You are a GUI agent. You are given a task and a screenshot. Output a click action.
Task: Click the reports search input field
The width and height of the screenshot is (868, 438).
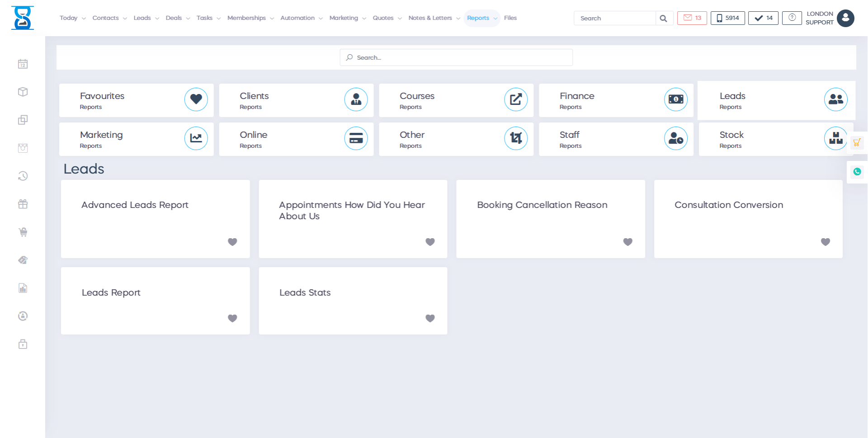tap(456, 57)
